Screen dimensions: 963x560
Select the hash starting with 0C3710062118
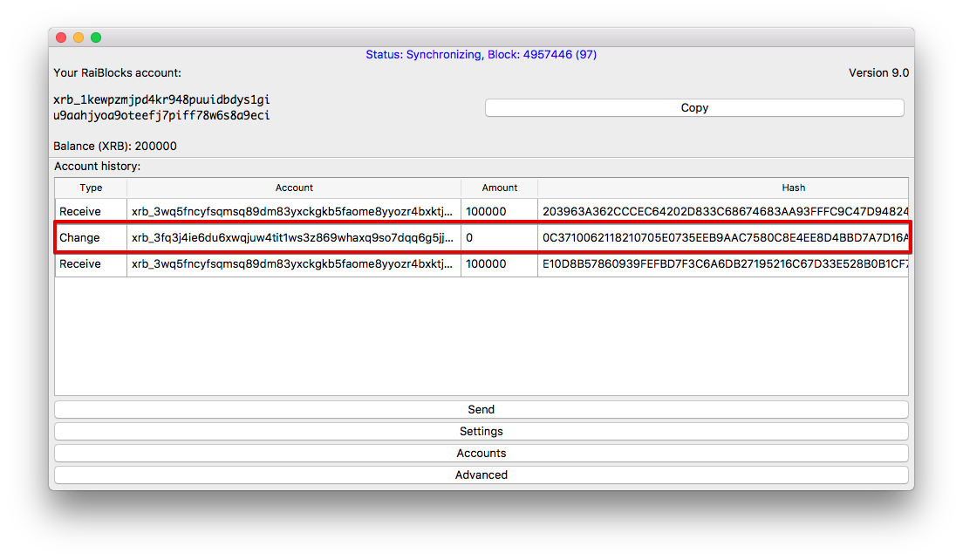(x=723, y=237)
